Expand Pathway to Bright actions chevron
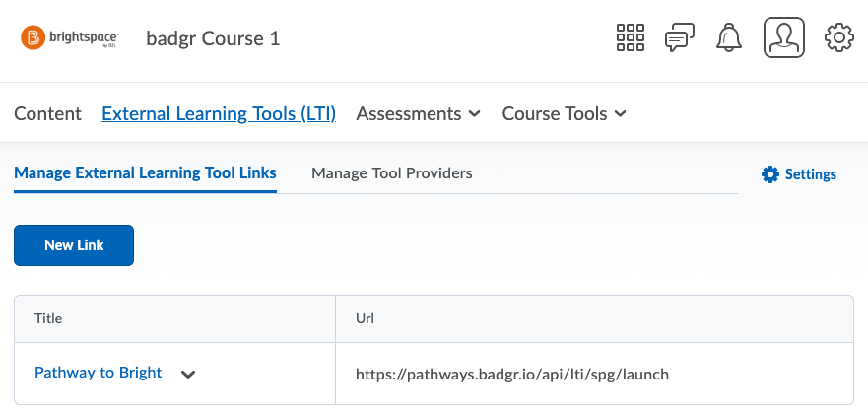The image size is (868, 413). (x=188, y=375)
